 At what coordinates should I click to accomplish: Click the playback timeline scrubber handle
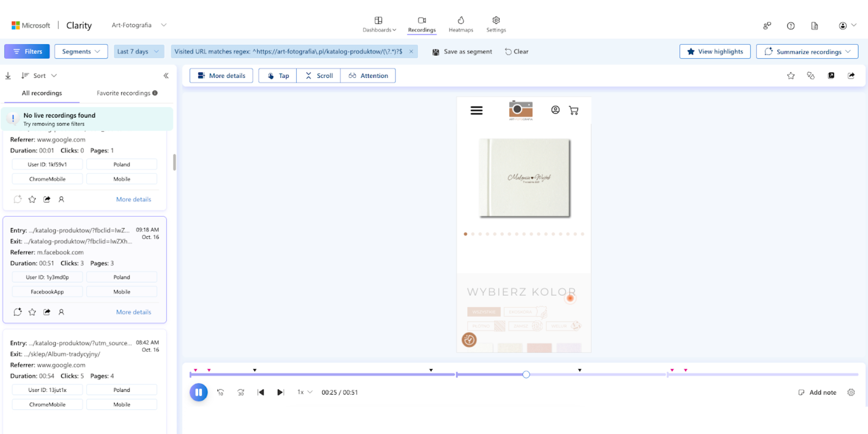point(526,375)
